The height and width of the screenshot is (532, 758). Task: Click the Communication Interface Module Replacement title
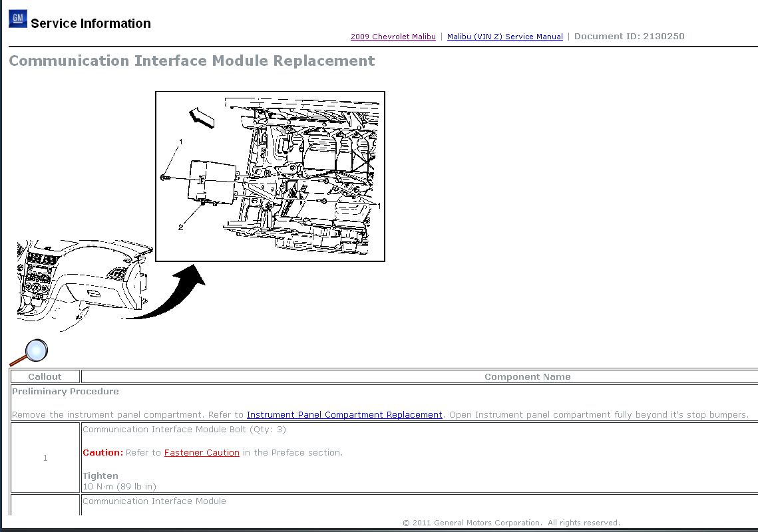[x=192, y=61]
